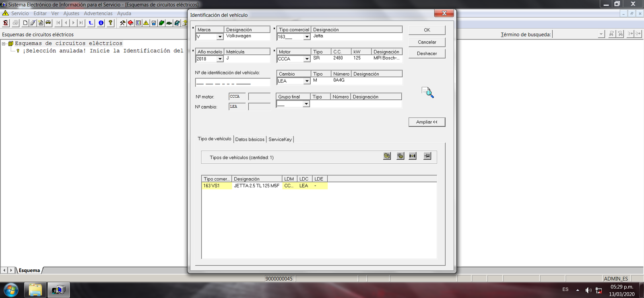The height and width of the screenshot is (298, 644).
Task: Click the LDC column header
Action: coord(304,179)
